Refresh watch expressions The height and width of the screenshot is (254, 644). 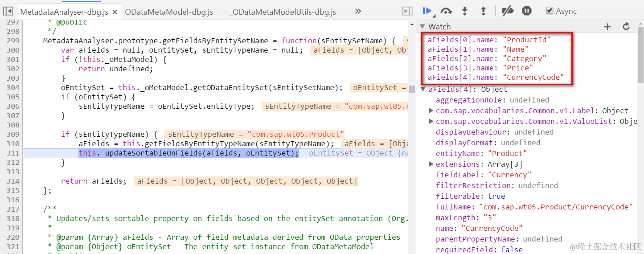626,27
